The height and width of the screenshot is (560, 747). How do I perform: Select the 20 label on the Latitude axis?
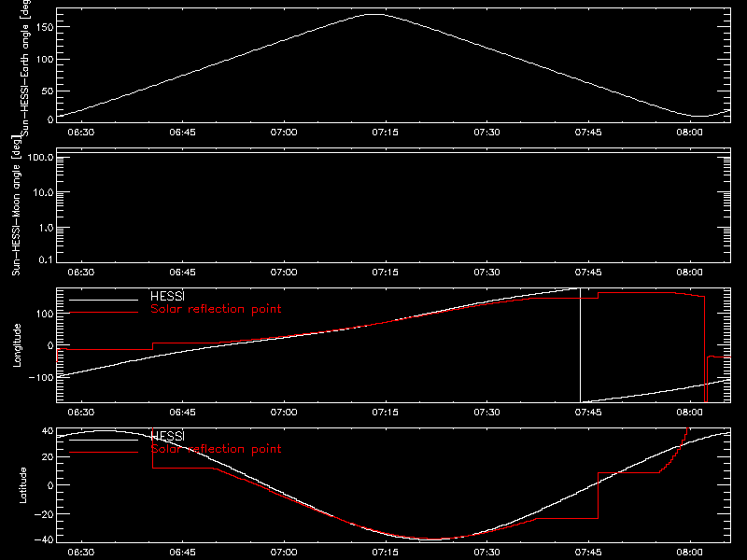(x=48, y=457)
